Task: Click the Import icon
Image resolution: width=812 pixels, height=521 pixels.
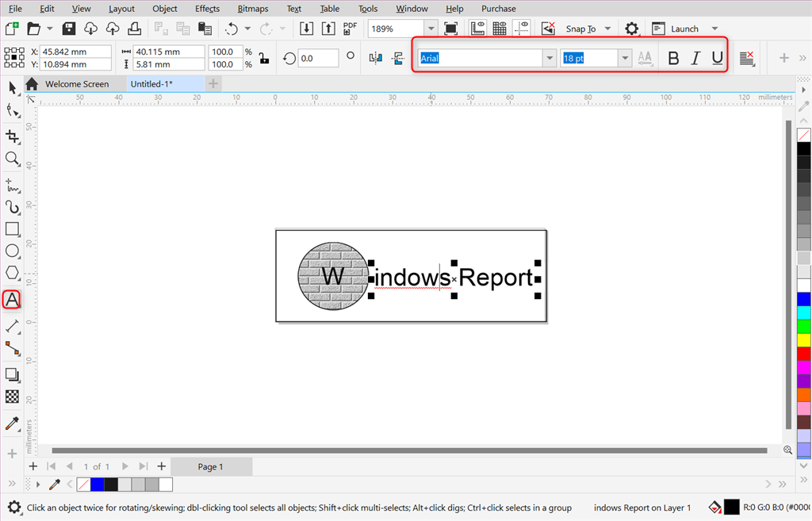Action: point(307,29)
